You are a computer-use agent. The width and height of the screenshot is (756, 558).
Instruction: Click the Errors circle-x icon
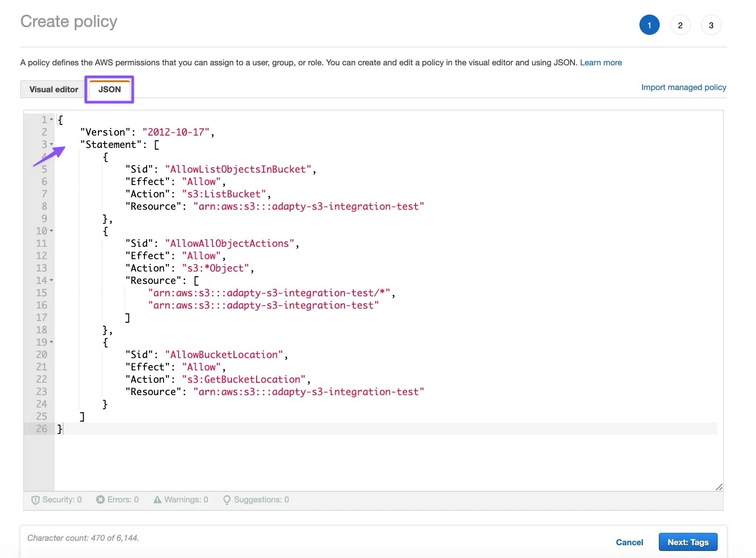point(100,500)
